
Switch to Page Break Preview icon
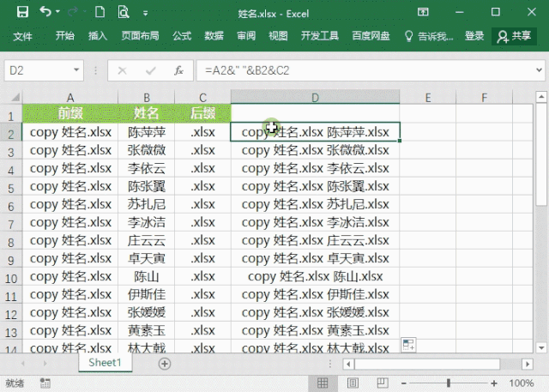click(x=383, y=383)
